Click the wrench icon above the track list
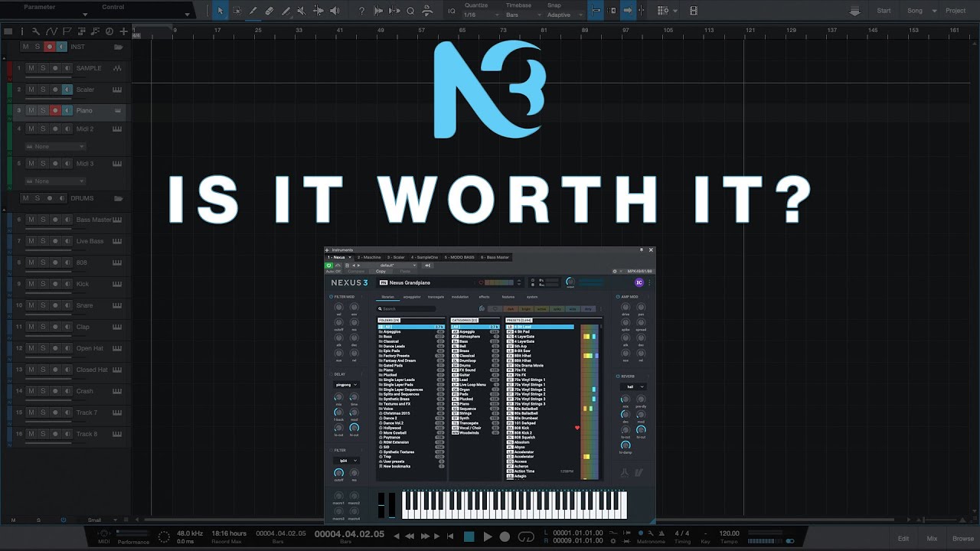980x551 pixels. (37, 31)
